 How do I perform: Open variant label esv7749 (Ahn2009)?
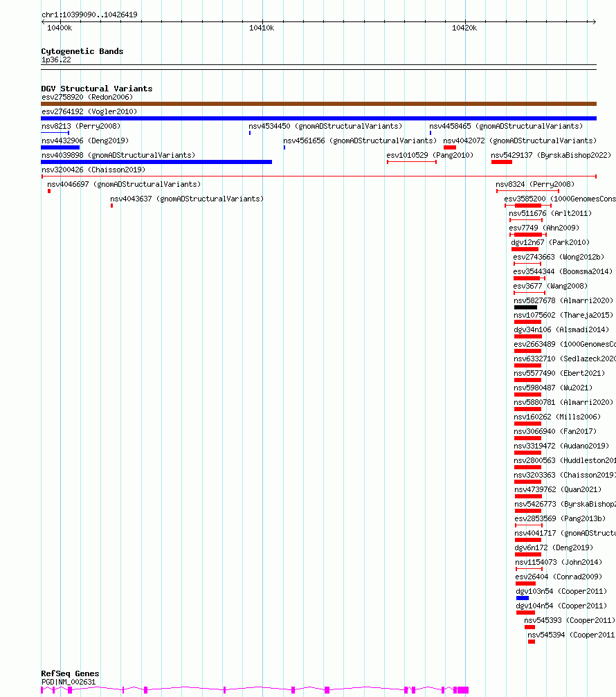point(544,228)
